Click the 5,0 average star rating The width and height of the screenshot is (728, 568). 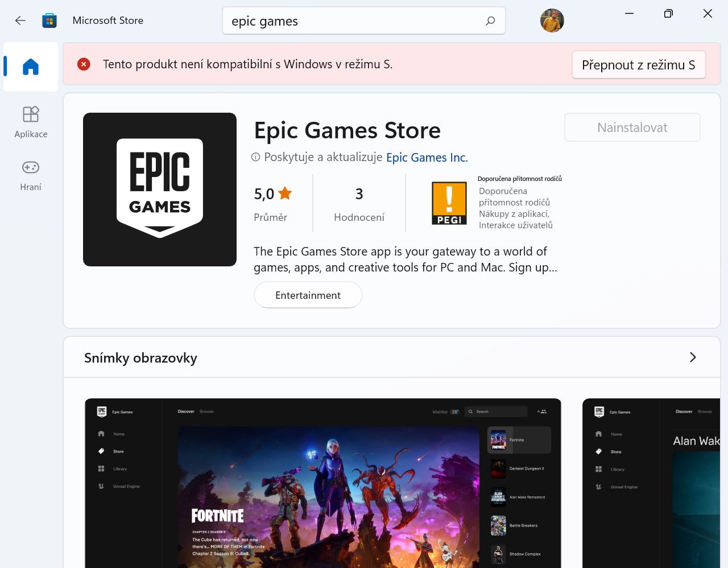pyautogui.click(x=273, y=194)
